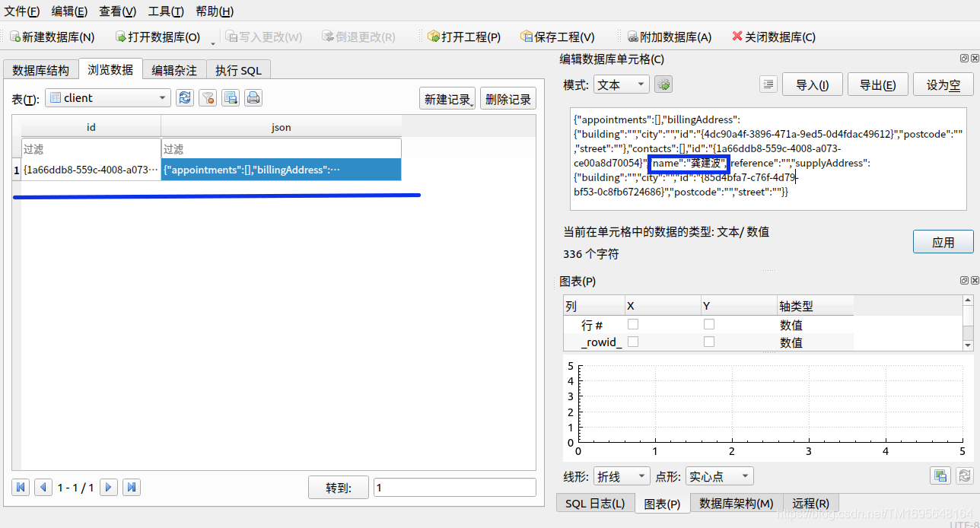Open the Edit (编辑) menu
Screen dimensions: 980x528
69,11
